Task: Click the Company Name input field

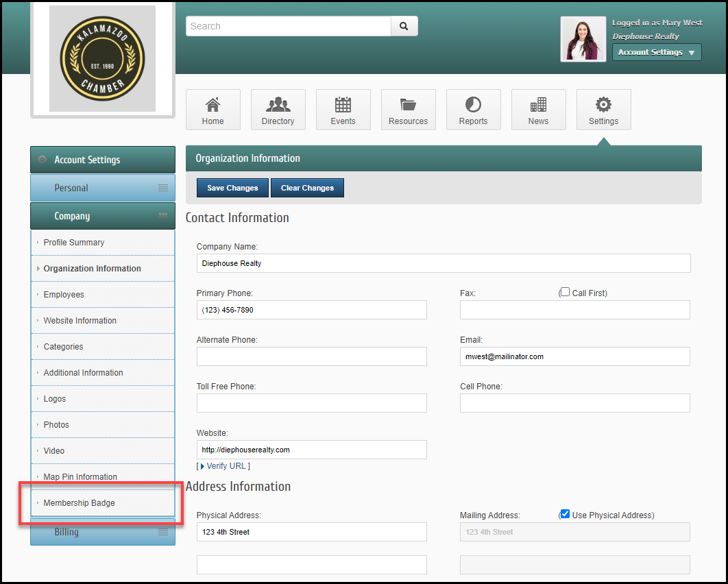Action: [443, 263]
